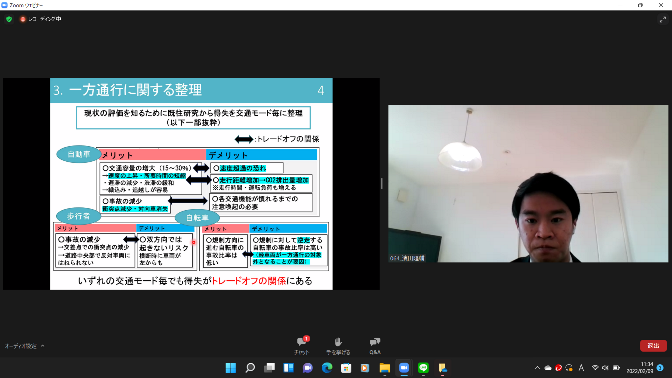This screenshot has width=672, height=378.
Task: Open taskbar Search
Action: pos(250,368)
